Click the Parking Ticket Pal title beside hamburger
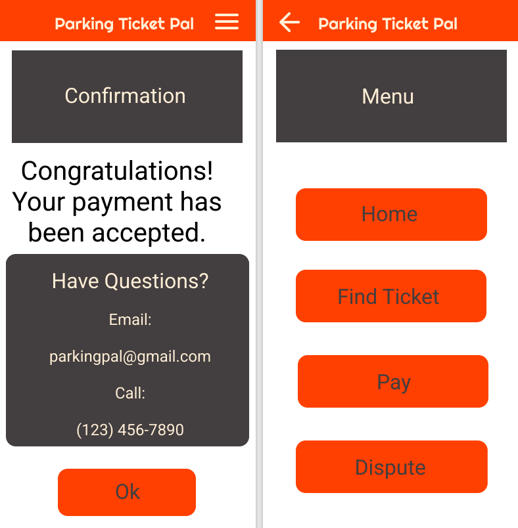Image resolution: width=518 pixels, height=528 pixels. [124, 24]
